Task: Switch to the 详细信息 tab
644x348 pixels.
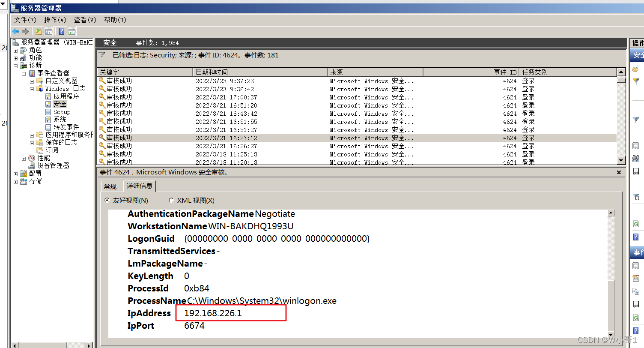Action: pos(140,186)
